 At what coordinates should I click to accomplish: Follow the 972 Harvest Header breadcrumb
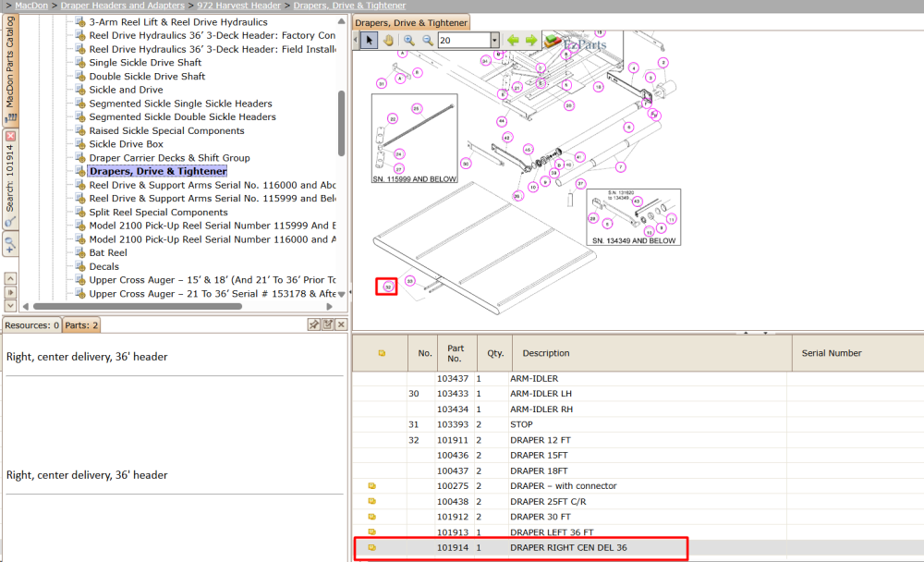click(x=238, y=6)
